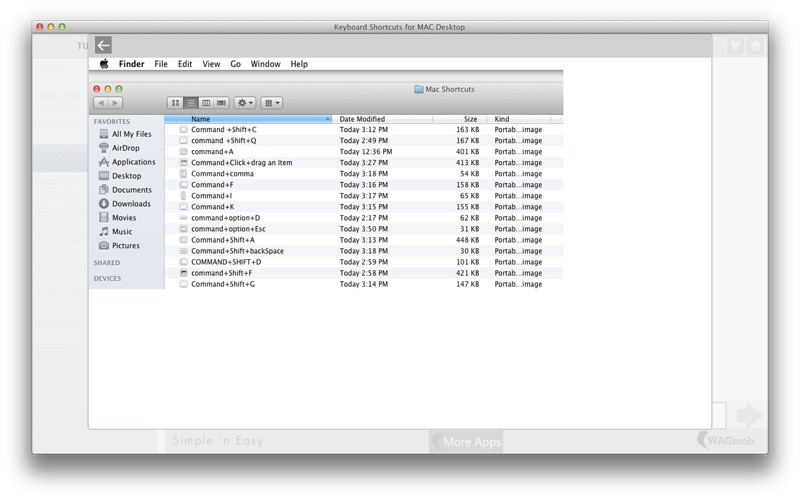The width and height of the screenshot is (800, 500).
Task: Open the View menu
Action: [x=211, y=64]
